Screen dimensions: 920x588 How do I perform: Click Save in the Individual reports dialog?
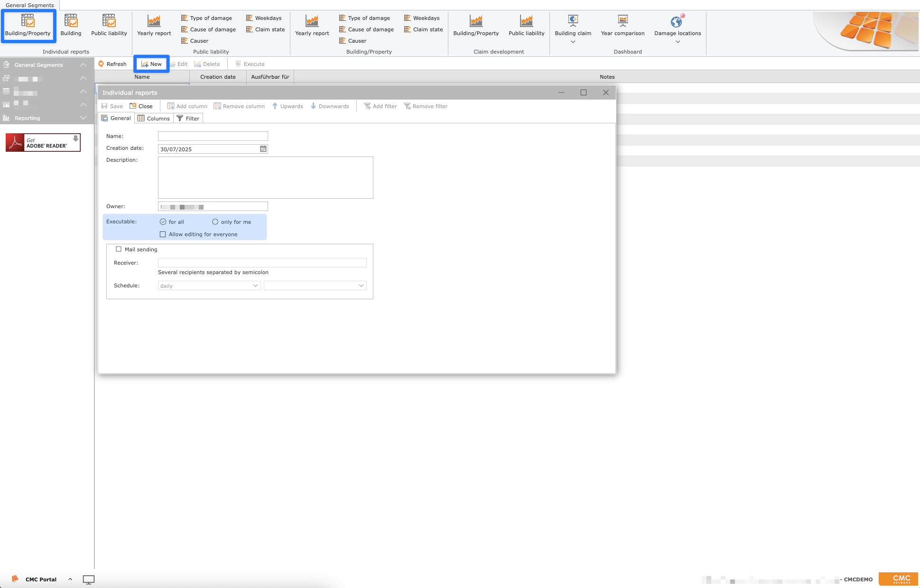112,106
